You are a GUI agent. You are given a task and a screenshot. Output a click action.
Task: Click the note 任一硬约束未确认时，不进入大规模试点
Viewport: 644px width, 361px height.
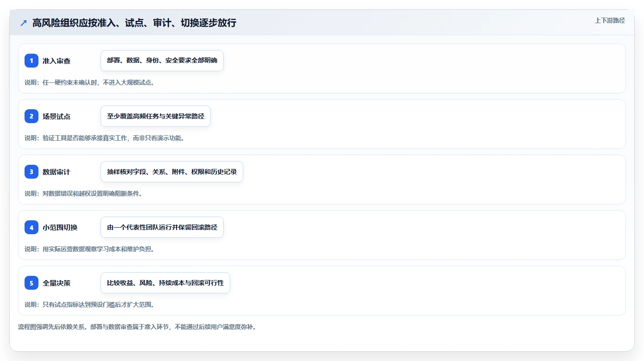pos(89,82)
